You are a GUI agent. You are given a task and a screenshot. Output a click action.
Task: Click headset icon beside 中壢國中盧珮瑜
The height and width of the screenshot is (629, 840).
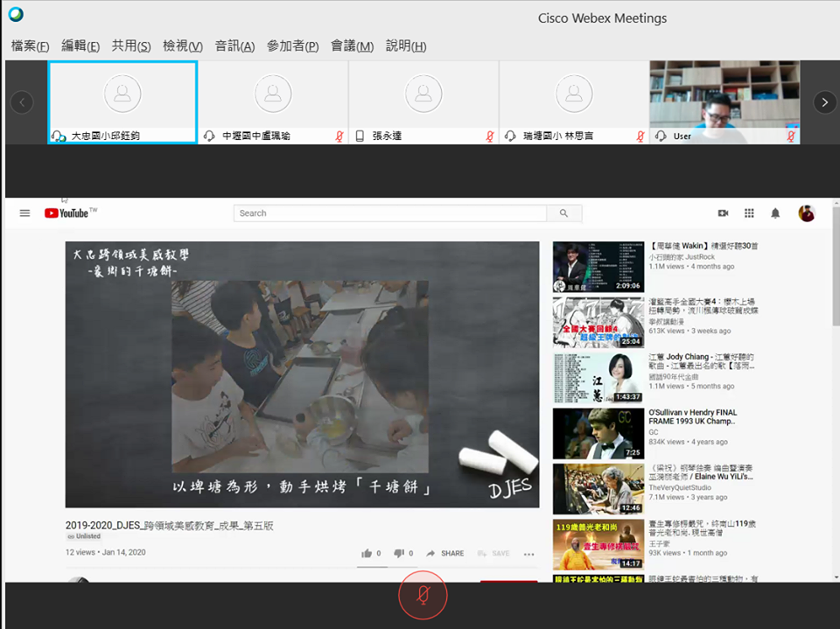tap(209, 136)
